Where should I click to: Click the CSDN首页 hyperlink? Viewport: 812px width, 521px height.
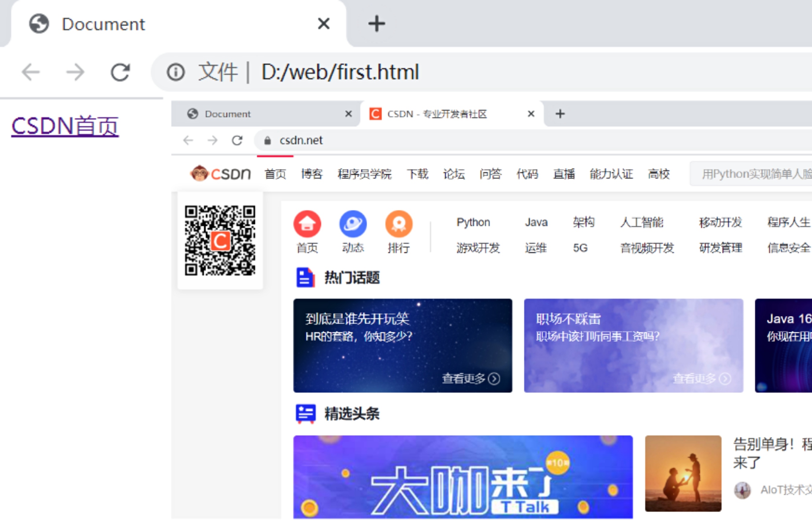(65, 126)
